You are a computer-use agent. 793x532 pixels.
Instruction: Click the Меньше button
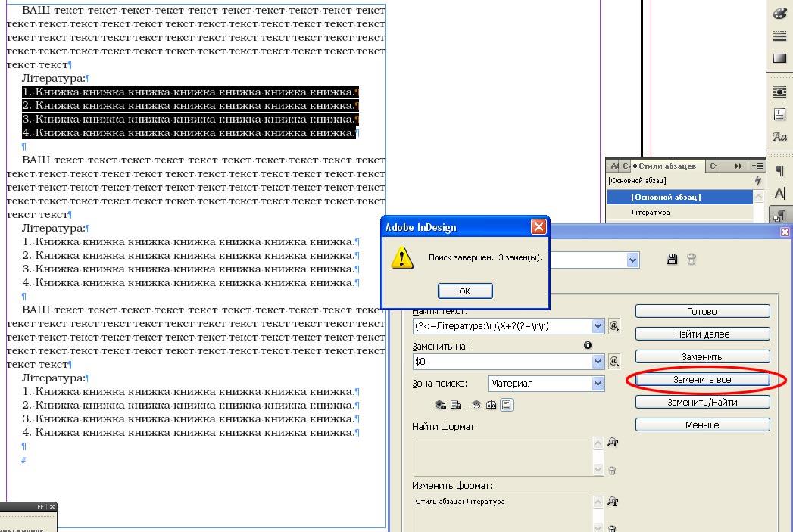coord(702,425)
